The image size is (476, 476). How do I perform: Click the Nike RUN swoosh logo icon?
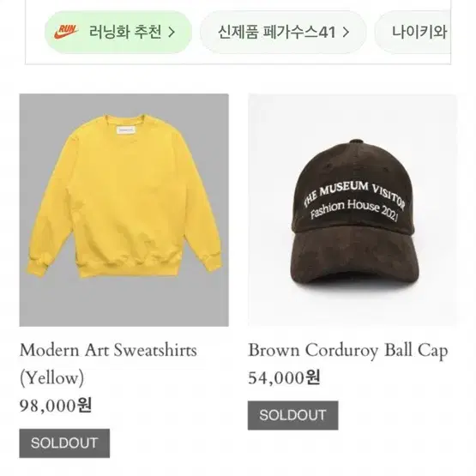tap(66, 32)
